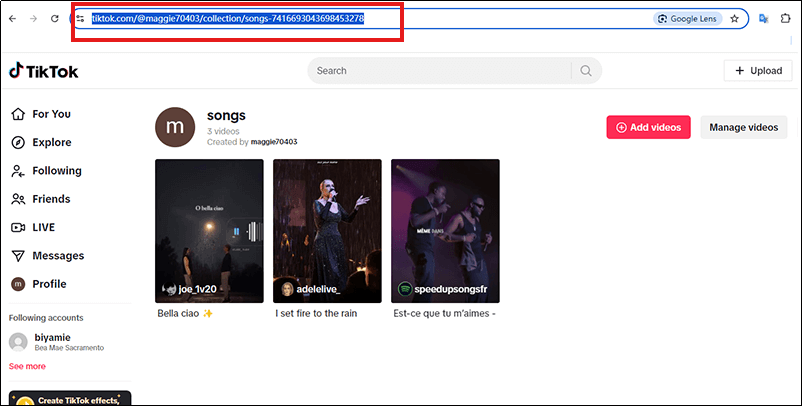Open the speedupsongsfr video thumbnail
Viewport: 803px width, 407px height.
pyautogui.click(x=446, y=231)
